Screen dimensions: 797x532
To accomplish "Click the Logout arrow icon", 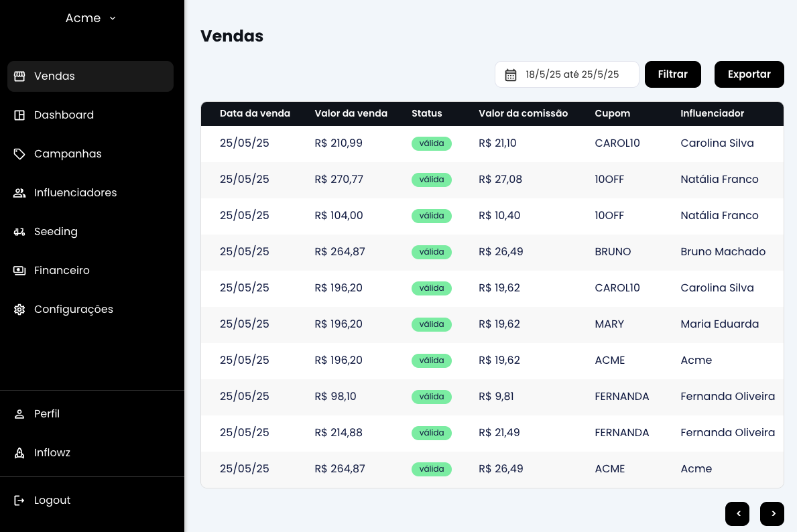I will [19, 501].
